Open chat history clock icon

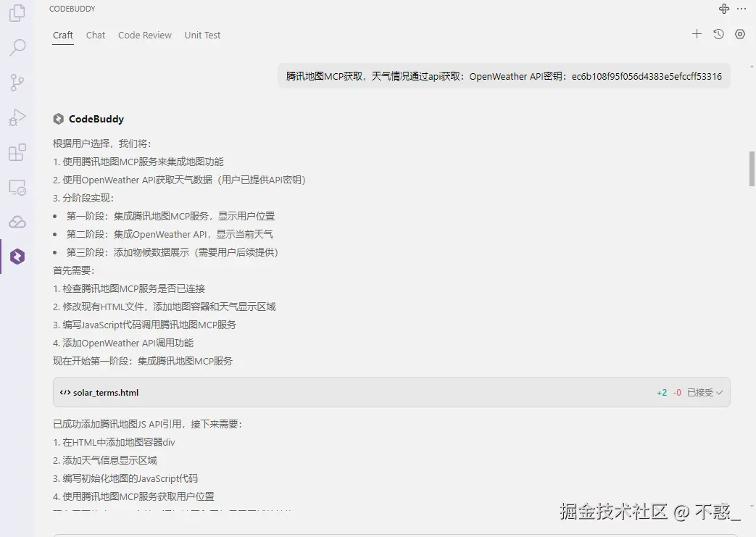point(718,34)
